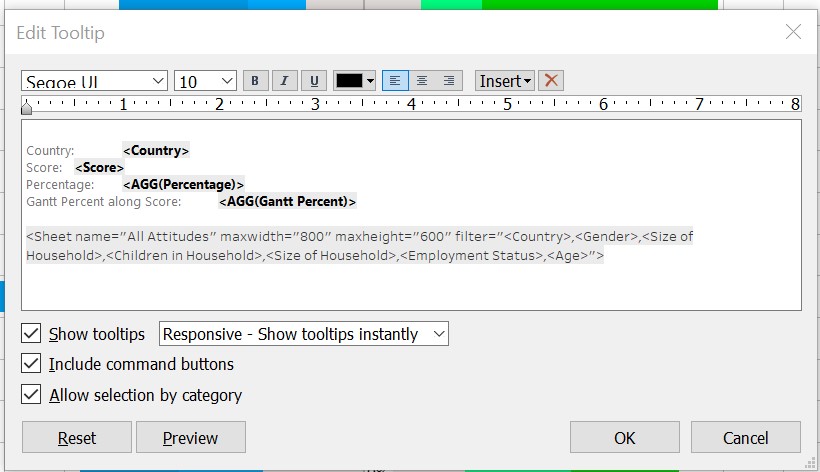Open the Responsive tooltip behavior dropdown

(303, 334)
